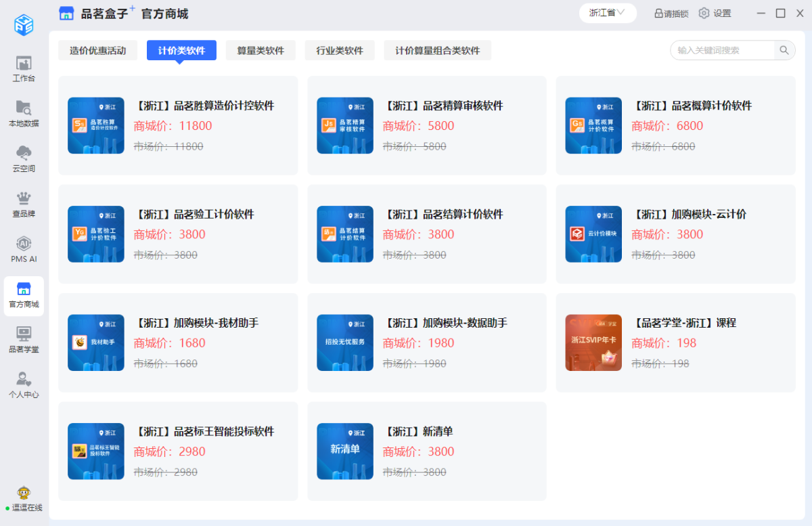Open 设置 gear in title bar
The height and width of the screenshot is (526, 812).
tap(715, 14)
